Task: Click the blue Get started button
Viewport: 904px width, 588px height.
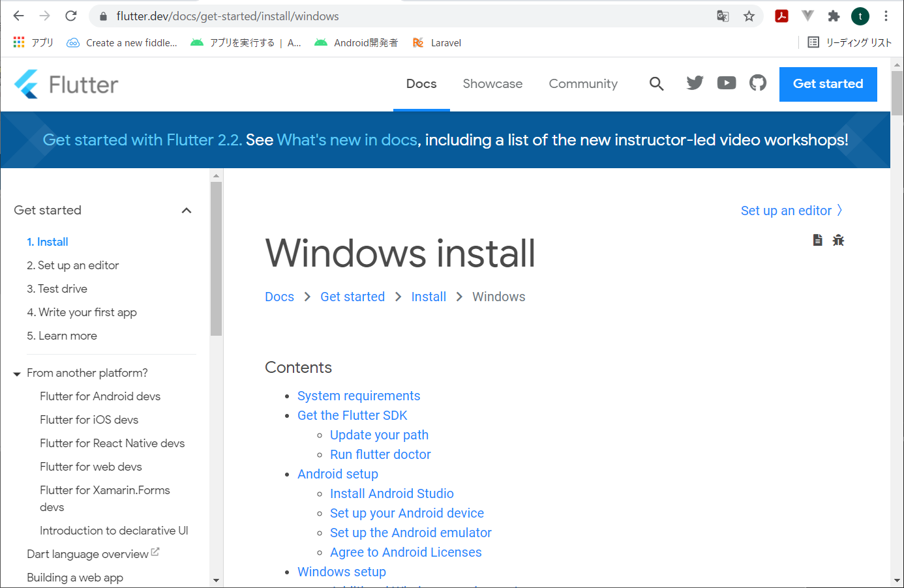Action: click(x=828, y=84)
